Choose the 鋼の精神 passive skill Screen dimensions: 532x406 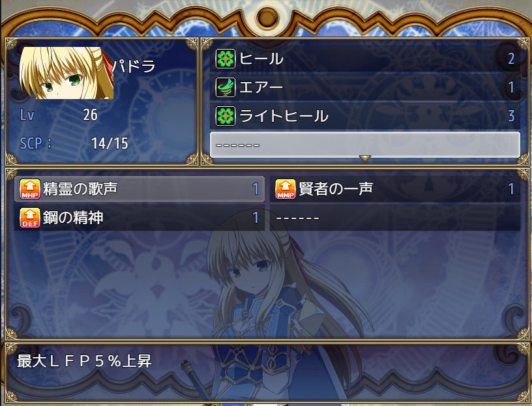pyautogui.click(x=140, y=218)
